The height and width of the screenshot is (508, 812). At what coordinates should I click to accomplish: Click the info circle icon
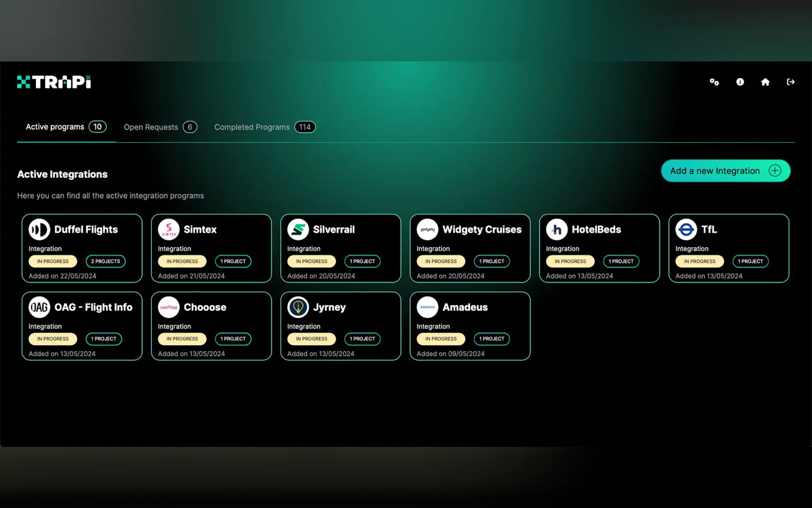point(740,82)
